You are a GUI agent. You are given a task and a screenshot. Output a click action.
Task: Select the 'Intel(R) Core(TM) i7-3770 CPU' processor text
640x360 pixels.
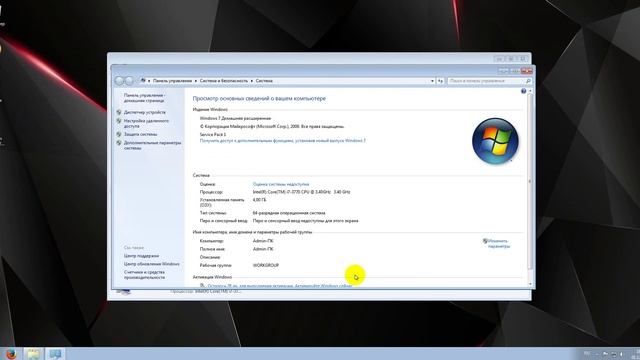301,192
